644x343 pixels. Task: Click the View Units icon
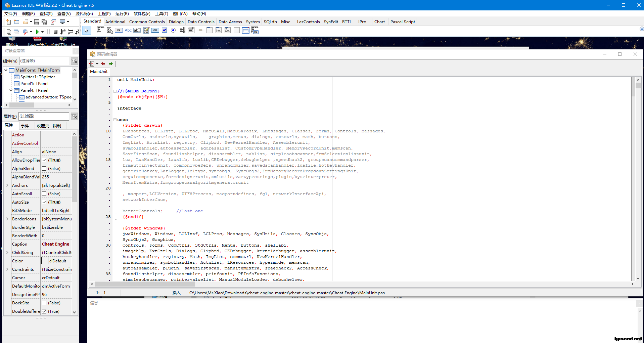pyautogui.click(x=9, y=32)
